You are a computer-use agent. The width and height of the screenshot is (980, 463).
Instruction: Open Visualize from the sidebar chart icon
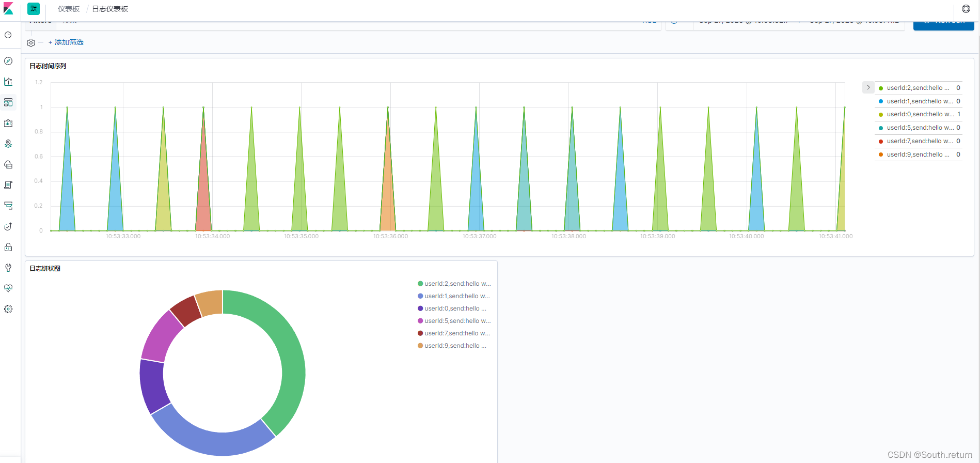[8, 82]
